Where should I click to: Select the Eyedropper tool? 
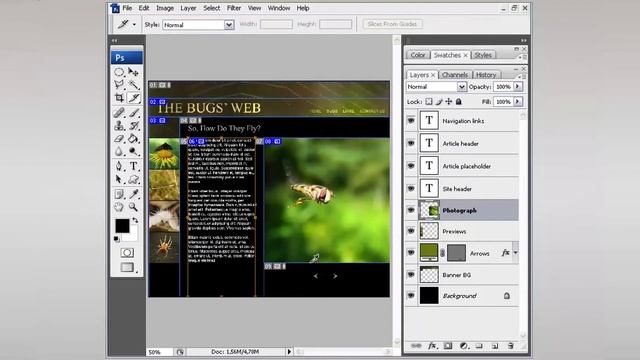(133, 194)
